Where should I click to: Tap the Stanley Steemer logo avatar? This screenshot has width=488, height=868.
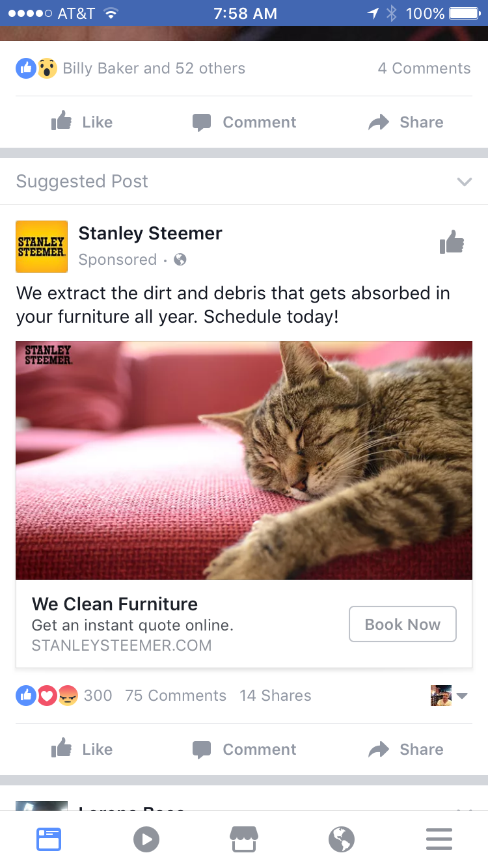[42, 247]
